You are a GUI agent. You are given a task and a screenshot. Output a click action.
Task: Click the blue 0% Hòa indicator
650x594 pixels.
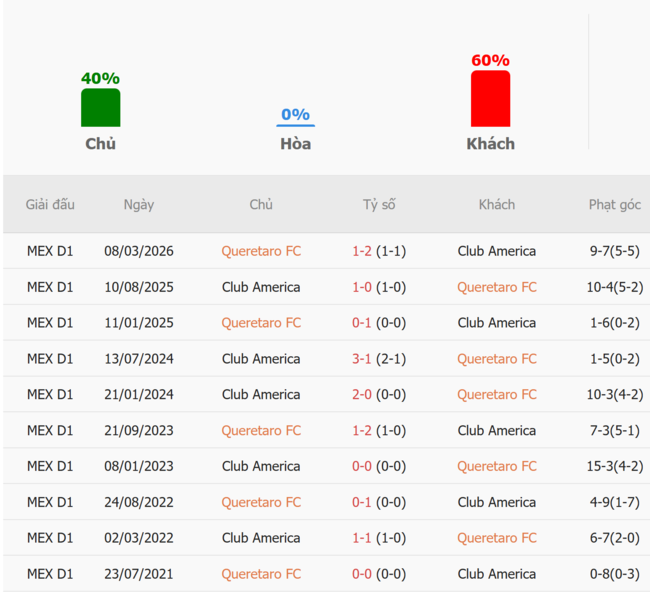coord(296,117)
